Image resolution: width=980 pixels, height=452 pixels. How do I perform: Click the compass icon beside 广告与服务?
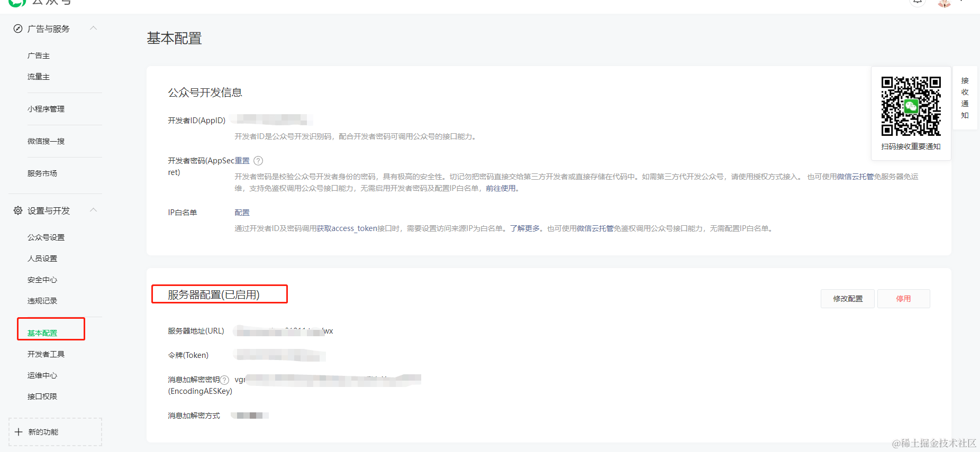coord(18,29)
